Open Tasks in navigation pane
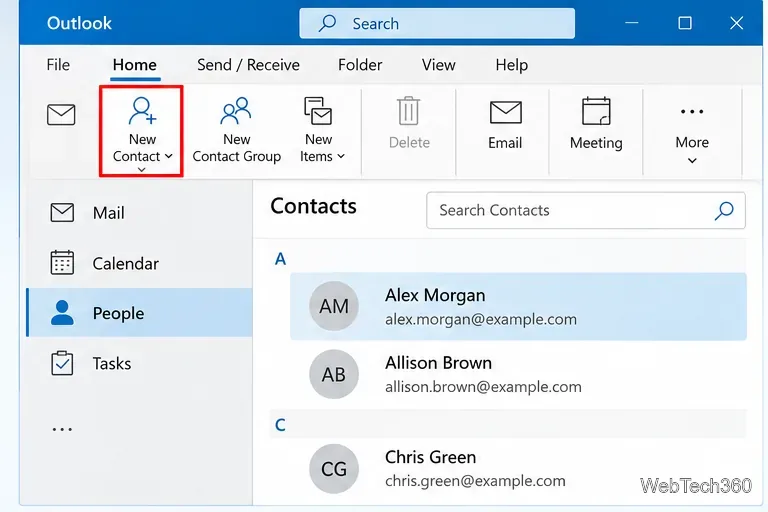The width and height of the screenshot is (768, 512). (x=140, y=364)
